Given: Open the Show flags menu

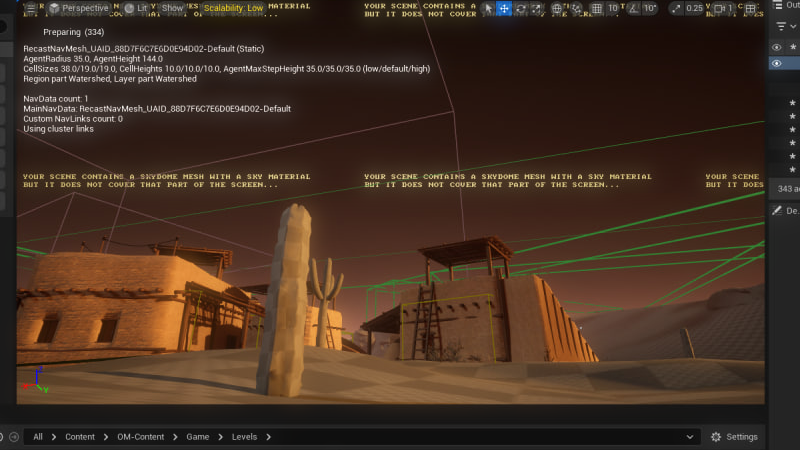Looking at the screenshot, I should point(173,8).
